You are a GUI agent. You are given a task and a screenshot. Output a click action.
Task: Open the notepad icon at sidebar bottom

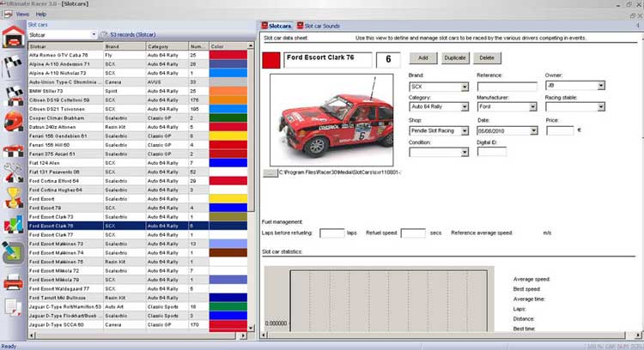click(13, 307)
